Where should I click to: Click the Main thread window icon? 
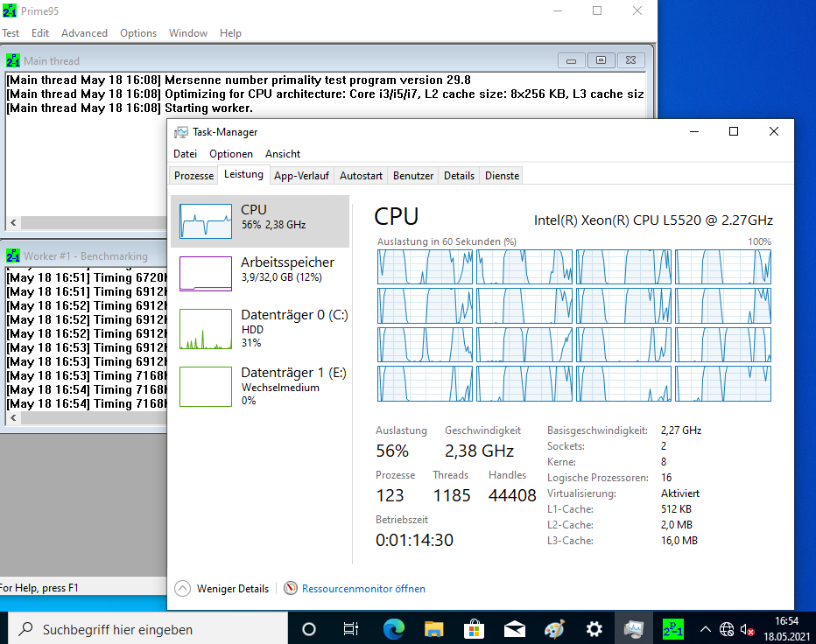click(x=13, y=61)
